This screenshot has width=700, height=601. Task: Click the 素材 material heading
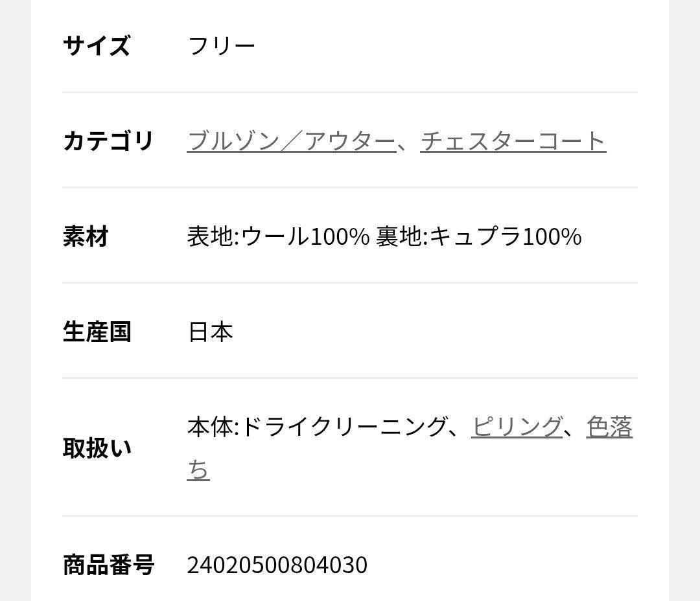[x=84, y=236]
